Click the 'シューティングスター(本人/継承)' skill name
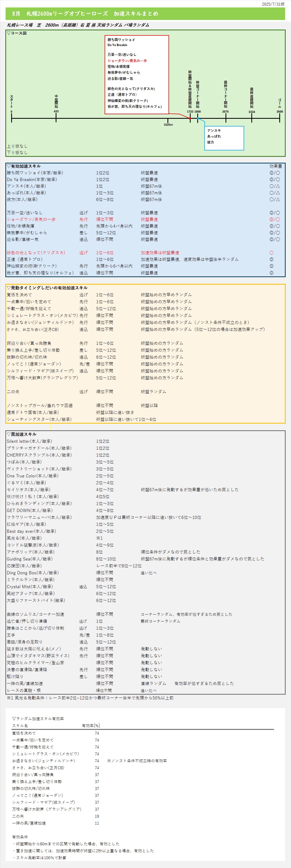The height and width of the screenshot is (868, 291). coord(39,420)
